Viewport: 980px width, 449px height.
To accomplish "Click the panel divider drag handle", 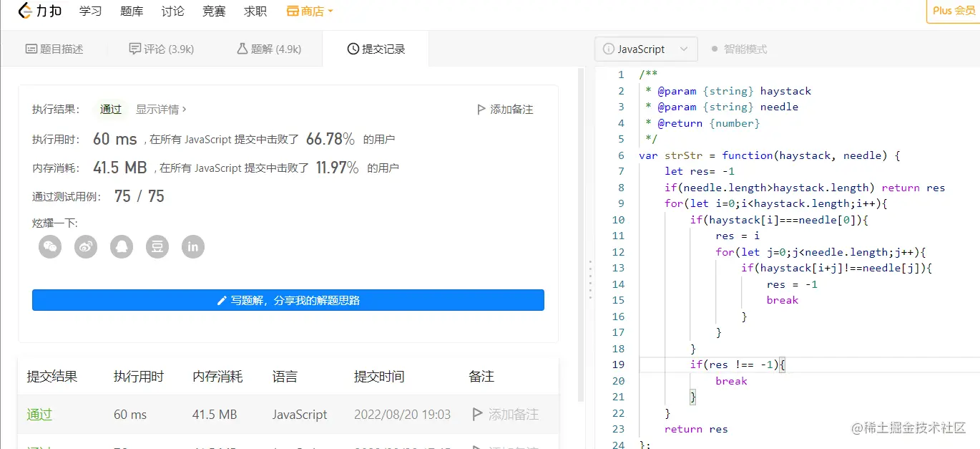I will coord(590,280).
